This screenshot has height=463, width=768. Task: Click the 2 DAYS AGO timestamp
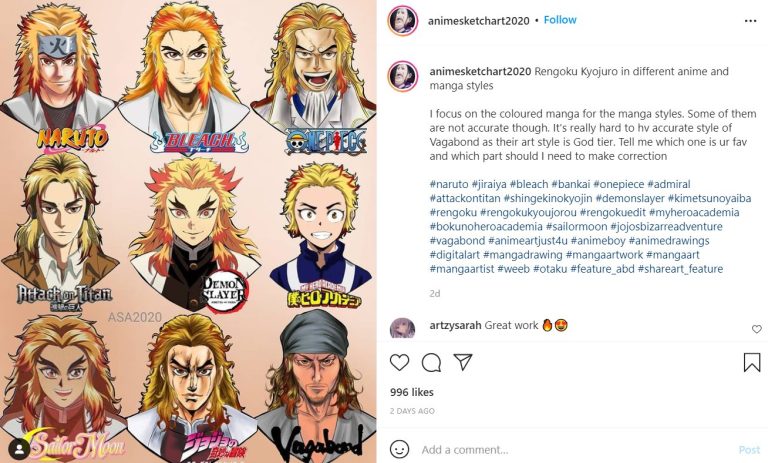(x=412, y=411)
